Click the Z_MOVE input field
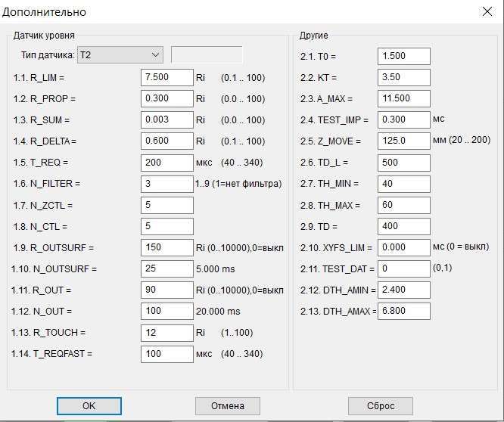 click(403, 141)
